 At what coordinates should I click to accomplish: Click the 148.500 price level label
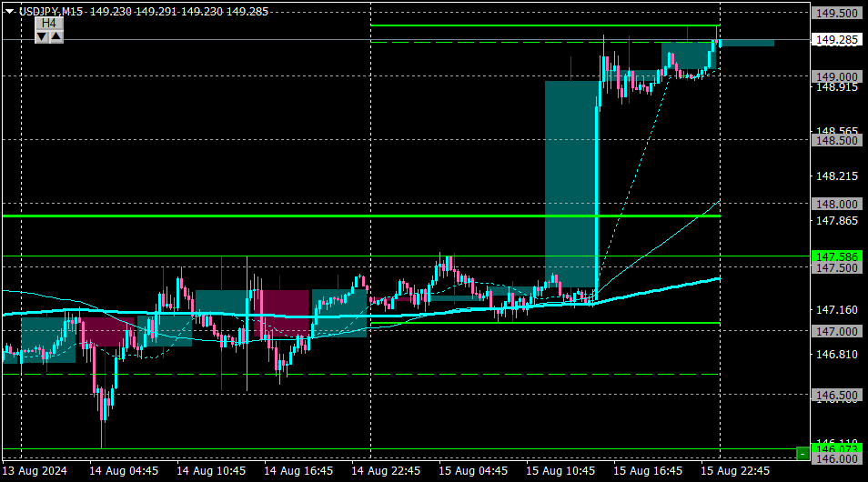click(837, 141)
